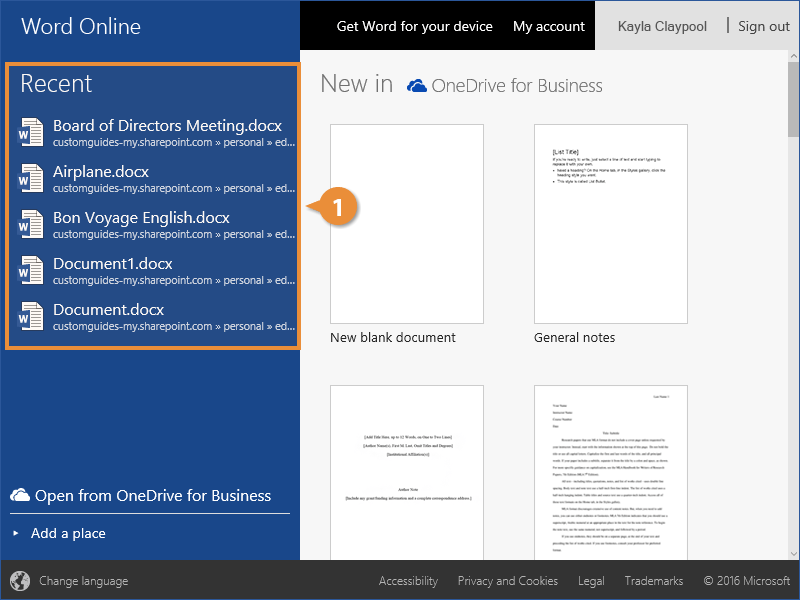The width and height of the screenshot is (800, 600).
Task: Open the Privacy and Cookies link
Action: [507, 581]
